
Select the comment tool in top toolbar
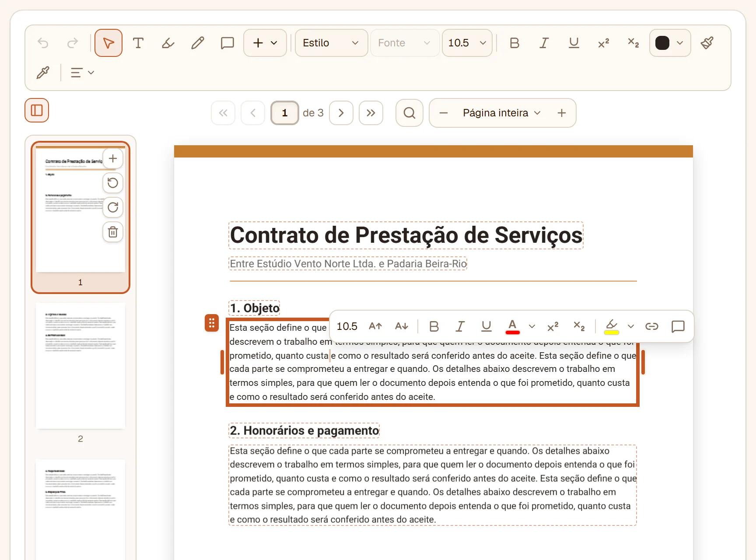pyautogui.click(x=227, y=43)
